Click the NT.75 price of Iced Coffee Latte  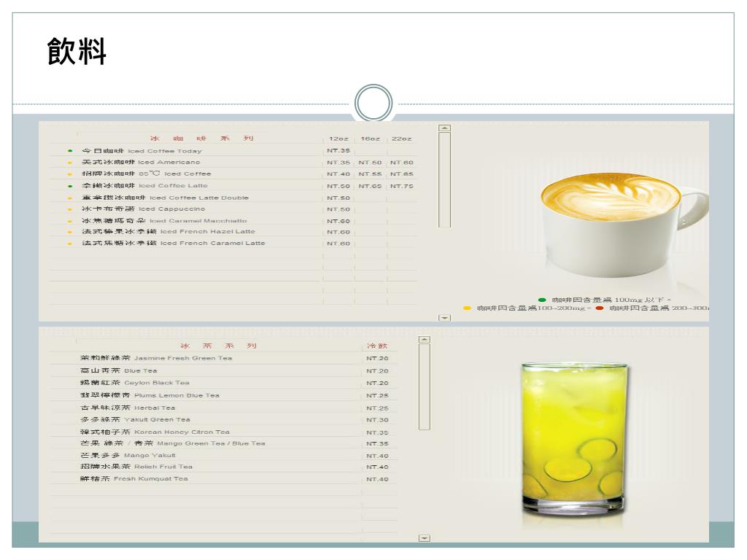402,186
